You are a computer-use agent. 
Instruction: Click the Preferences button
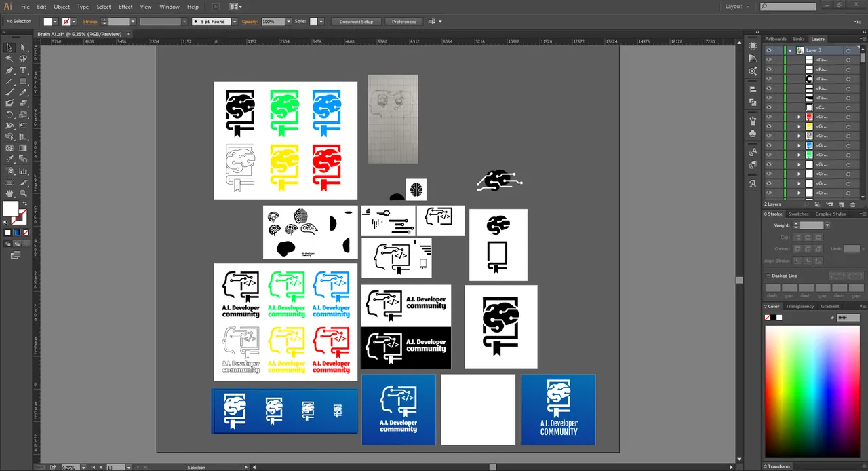click(x=404, y=22)
